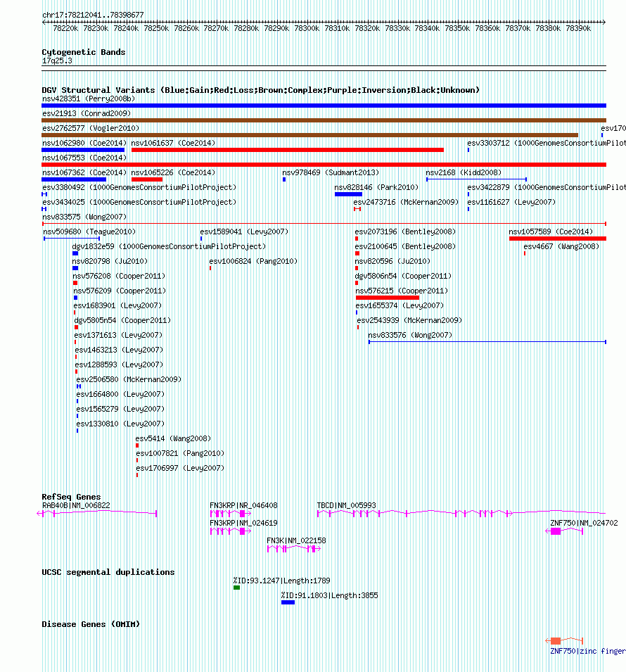
Task: Select the blue nsv828146 variant bar
Action: (348, 194)
